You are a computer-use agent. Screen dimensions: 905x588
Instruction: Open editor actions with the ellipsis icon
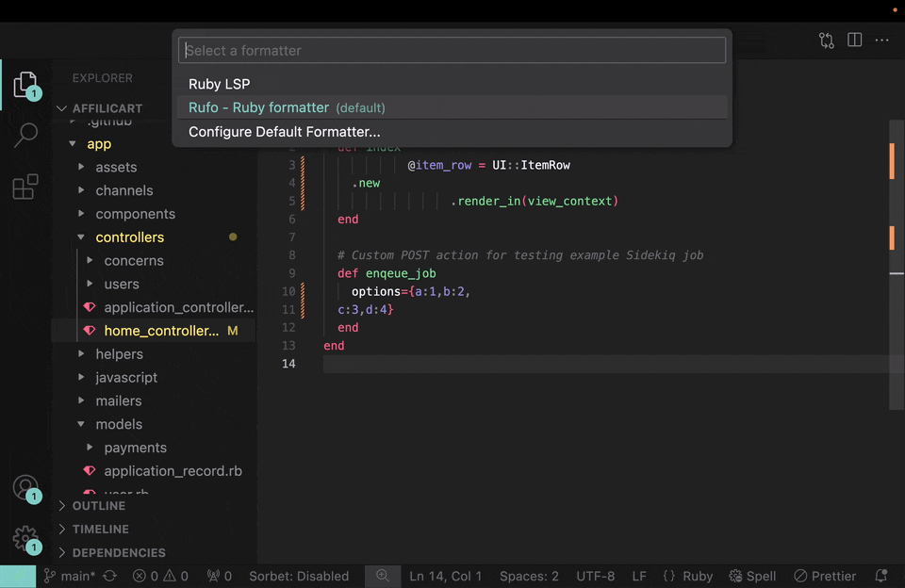[883, 41]
